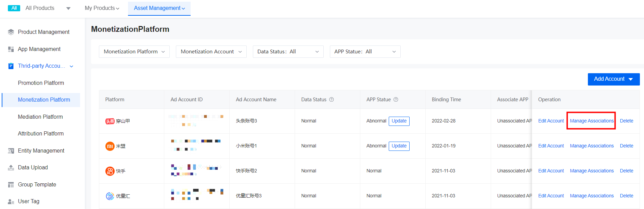Click the App Management sidebar icon
The width and height of the screenshot is (644, 209).
coord(11,49)
